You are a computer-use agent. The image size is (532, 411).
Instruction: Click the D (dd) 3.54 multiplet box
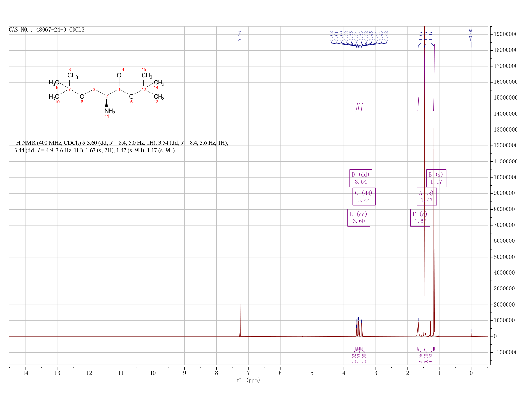click(x=360, y=178)
